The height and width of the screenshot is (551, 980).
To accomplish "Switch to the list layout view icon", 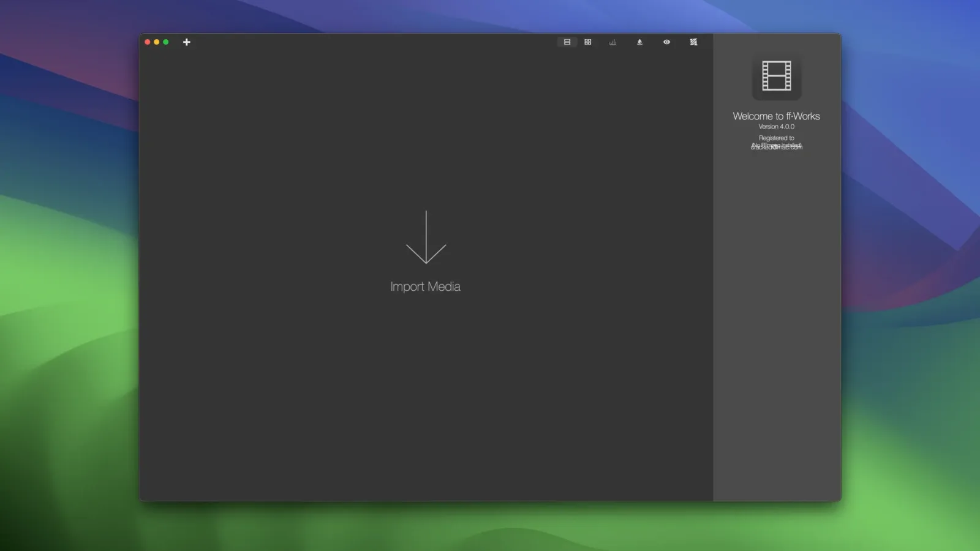I will tap(567, 42).
